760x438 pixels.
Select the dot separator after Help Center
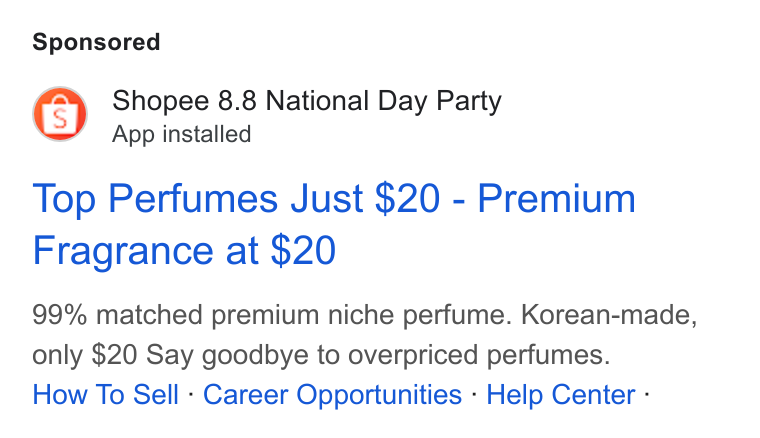pos(647,394)
